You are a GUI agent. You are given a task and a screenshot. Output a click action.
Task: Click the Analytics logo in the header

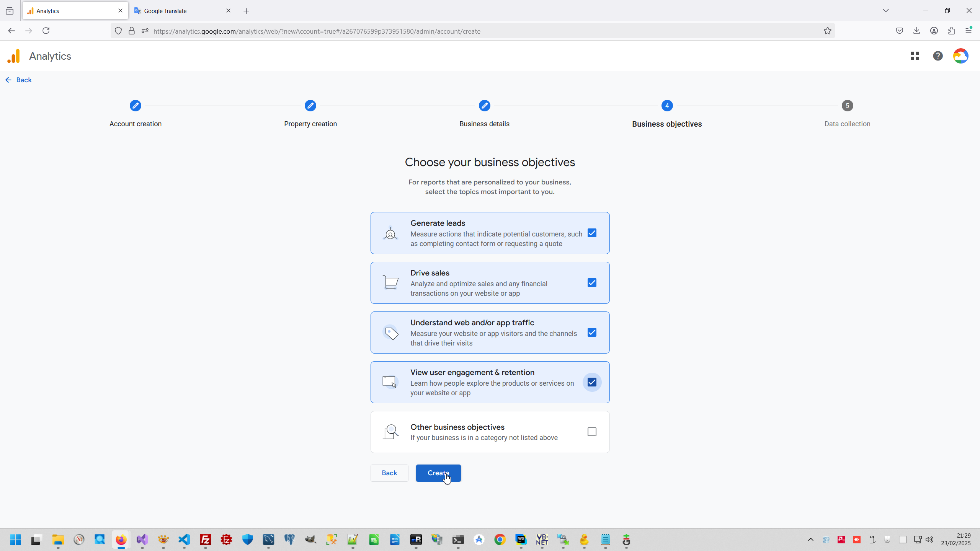pyautogui.click(x=14, y=56)
